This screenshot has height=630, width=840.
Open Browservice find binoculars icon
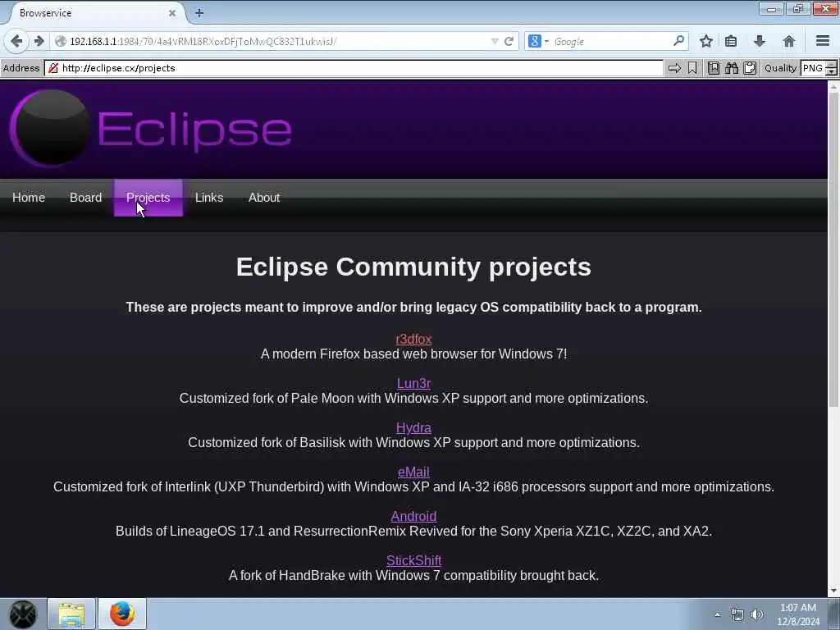coord(732,68)
